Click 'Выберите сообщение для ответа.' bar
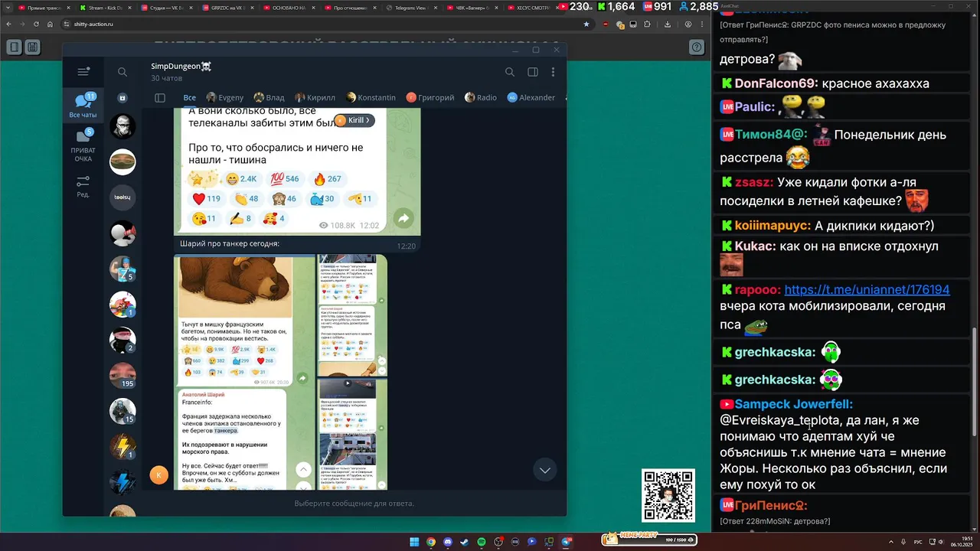The image size is (980, 551). pos(354,504)
